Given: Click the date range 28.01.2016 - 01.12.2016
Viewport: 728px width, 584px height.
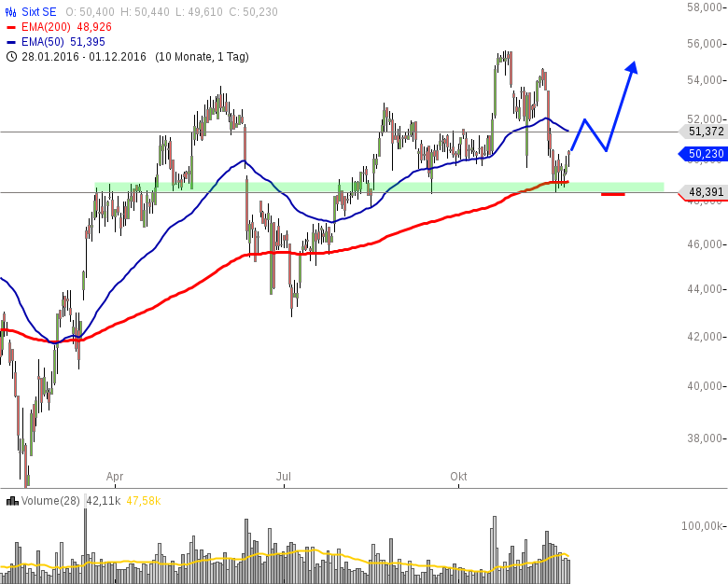Looking at the screenshot, I should [x=84, y=57].
